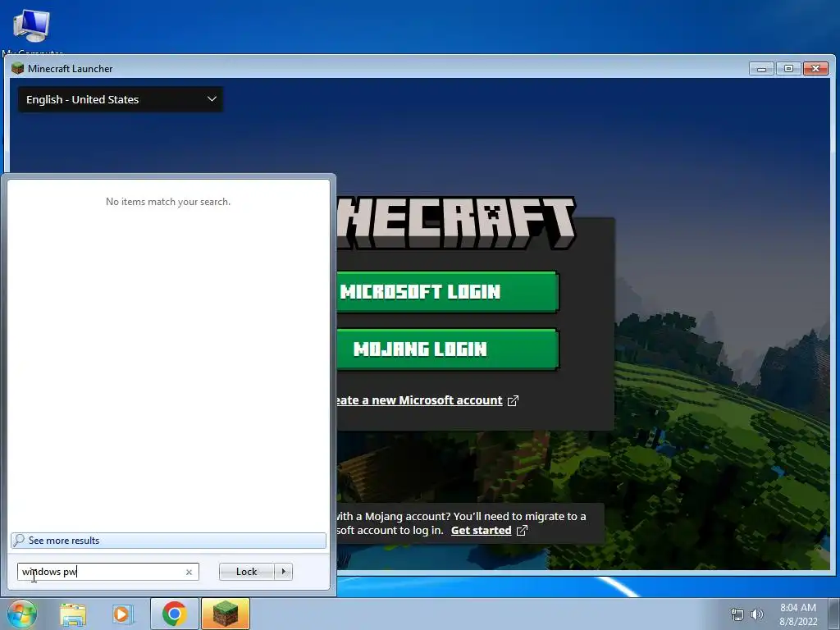Click See more results in Start menu

168,541
